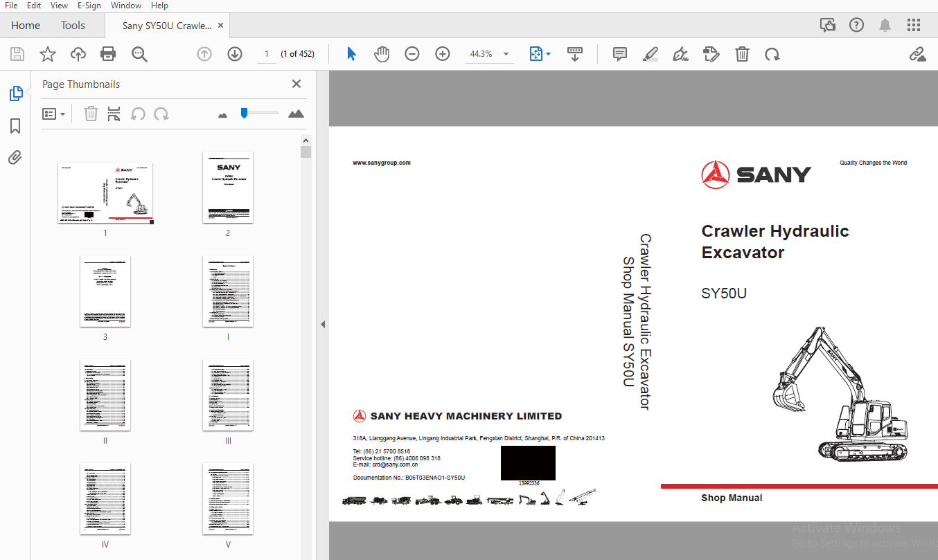Image resolution: width=938 pixels, height=560 pixels.
Task: Select the highlight text pen tool
Action: click(650, 54)
